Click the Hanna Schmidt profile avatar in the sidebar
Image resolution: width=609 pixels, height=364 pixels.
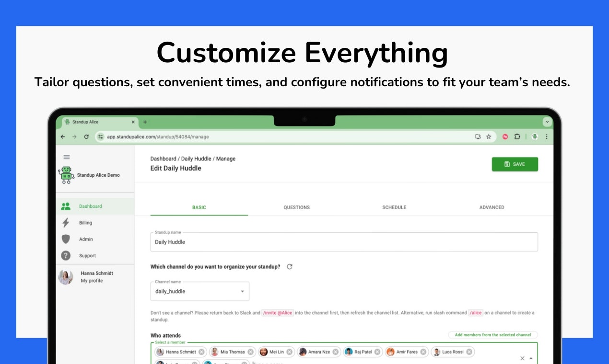66,277
